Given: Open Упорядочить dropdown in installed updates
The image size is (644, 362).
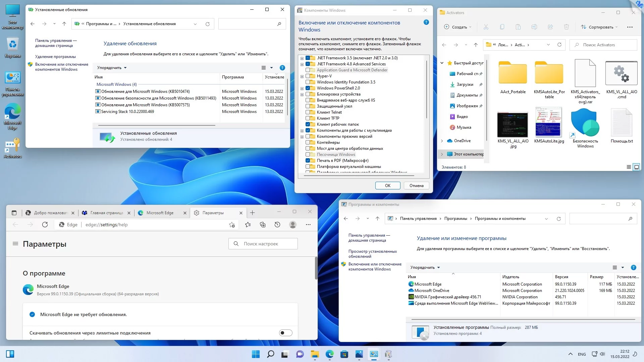Looking at the screenshot, I should pos(112,68).
